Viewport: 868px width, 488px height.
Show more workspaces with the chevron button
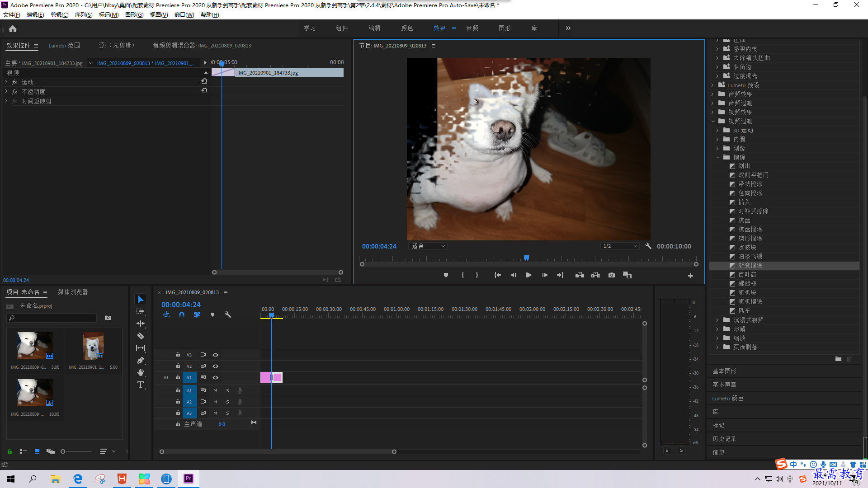[x=568, y=28]
